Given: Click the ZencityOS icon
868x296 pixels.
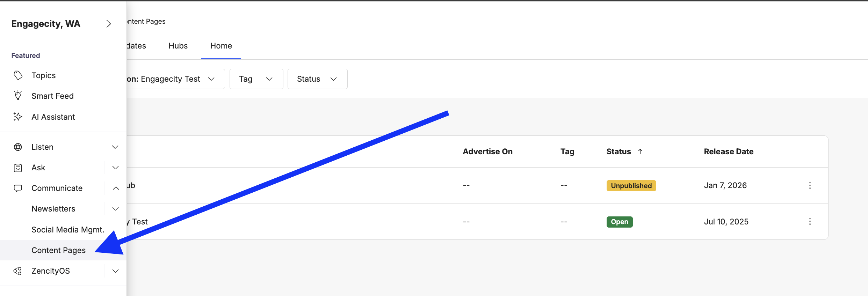Looking at the screenshot, I should click(x=18, y=271).
